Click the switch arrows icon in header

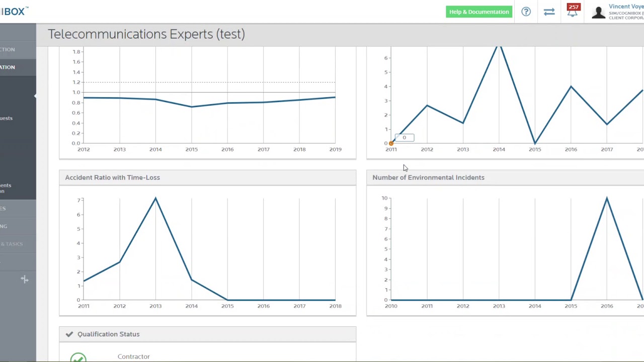point(549,12)
